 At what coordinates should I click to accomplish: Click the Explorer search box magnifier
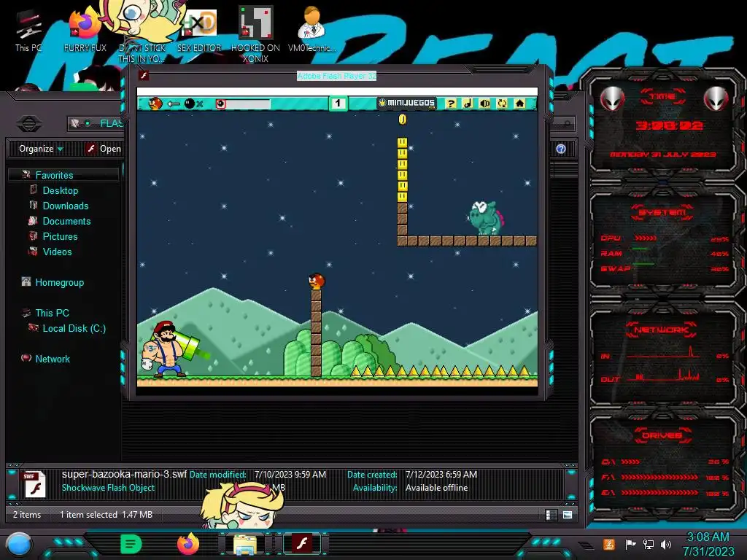(x=567, y=124)
